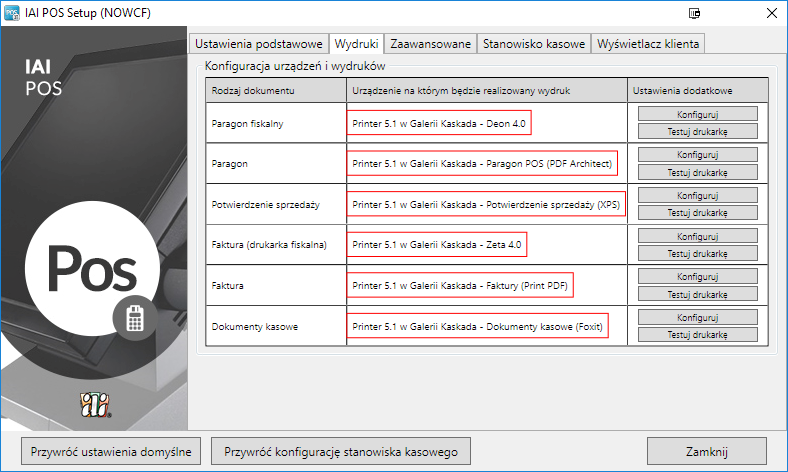
Task: Click the Paragon document type cell
Action: pyautogui.click(x=276, y=163)
